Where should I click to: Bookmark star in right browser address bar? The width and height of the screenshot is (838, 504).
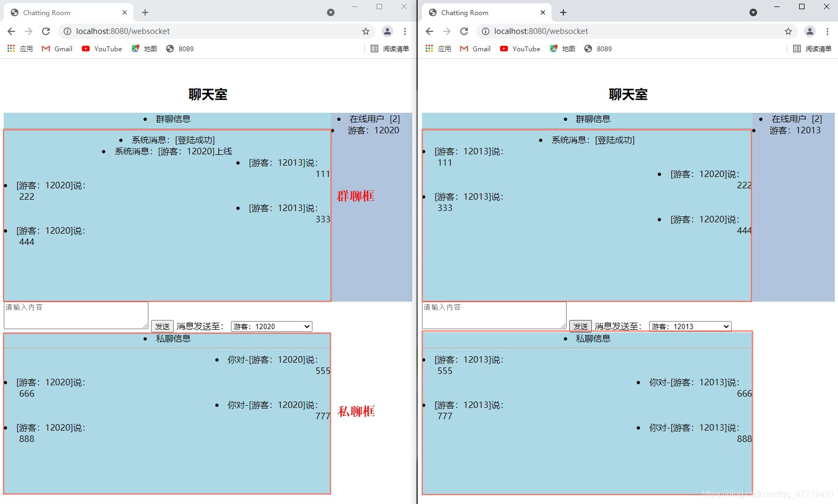pyautogui.click(x=788, y=31)
